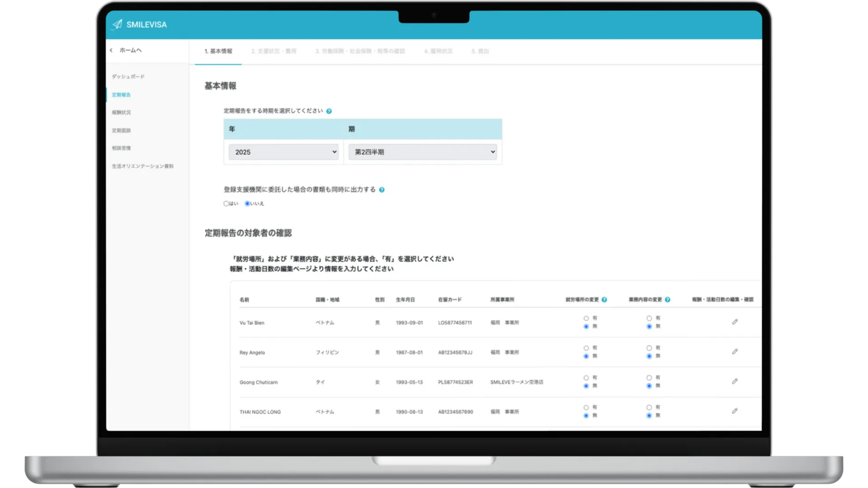Open ダッシュボード in the sidebar
The image size is (868, 488).
(128, 77)
